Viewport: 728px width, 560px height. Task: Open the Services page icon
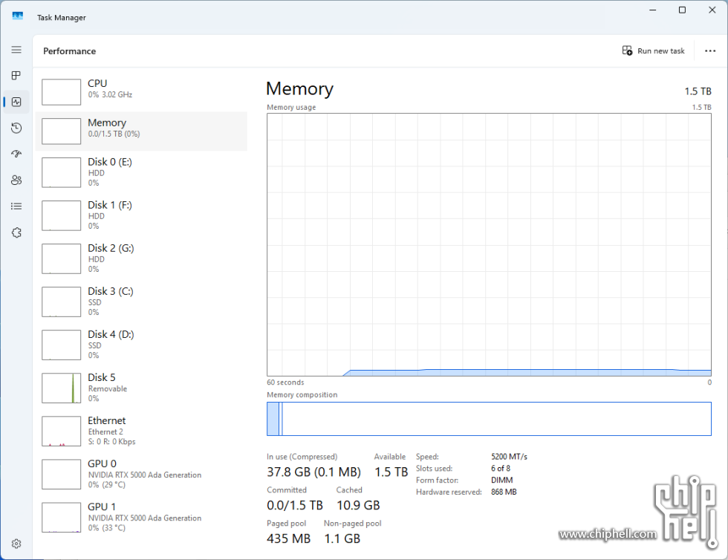point(16,232)
